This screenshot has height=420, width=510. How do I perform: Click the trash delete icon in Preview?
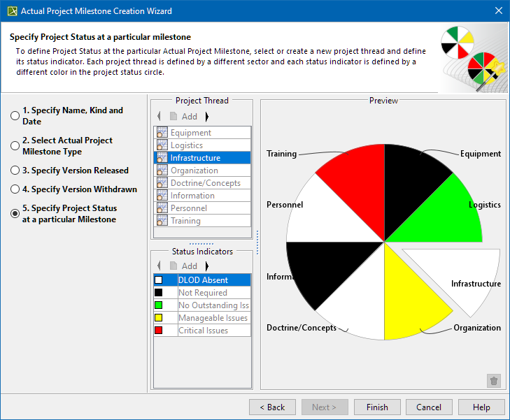pos(494,381)
